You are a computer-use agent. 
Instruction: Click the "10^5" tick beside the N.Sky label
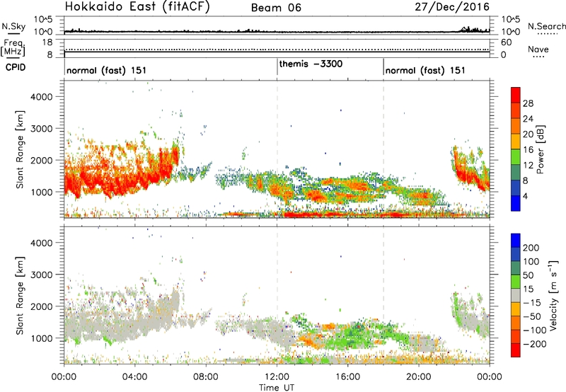click(43, 20)
